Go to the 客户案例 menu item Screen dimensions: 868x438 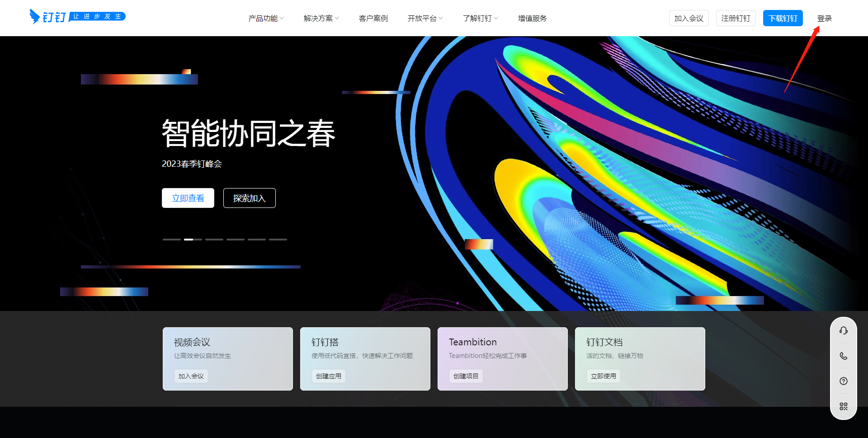373,19
